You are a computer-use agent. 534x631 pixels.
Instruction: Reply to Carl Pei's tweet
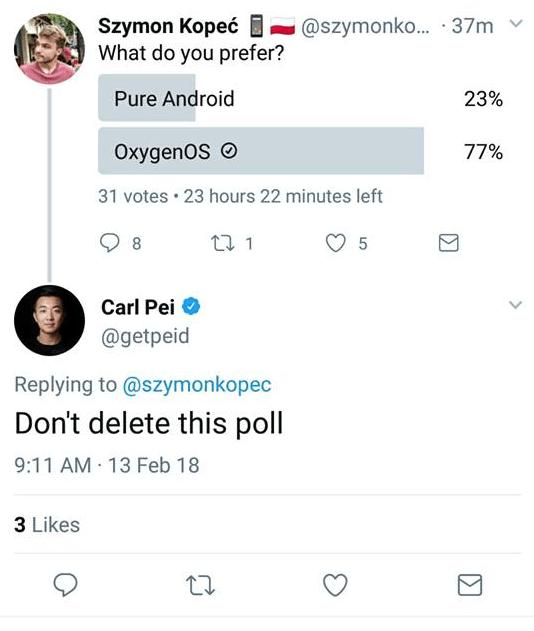(x=66, y=584)
